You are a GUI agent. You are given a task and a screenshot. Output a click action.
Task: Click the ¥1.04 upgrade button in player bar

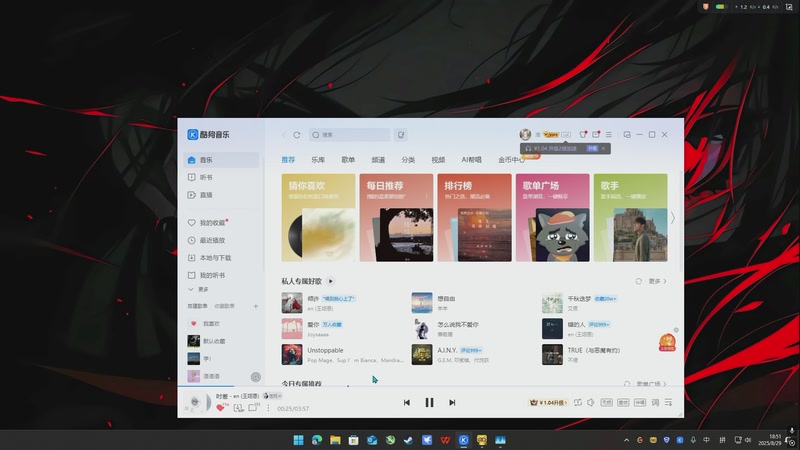(x=548, y=403)
